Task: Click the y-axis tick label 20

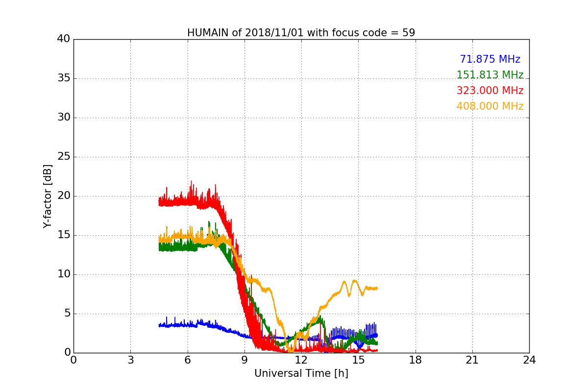Action: (64, 196)
